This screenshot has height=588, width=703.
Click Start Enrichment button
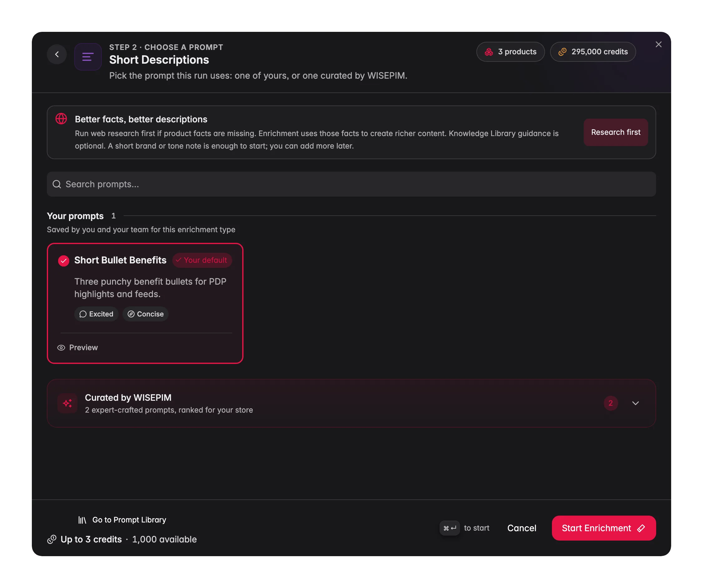point(604,528)
